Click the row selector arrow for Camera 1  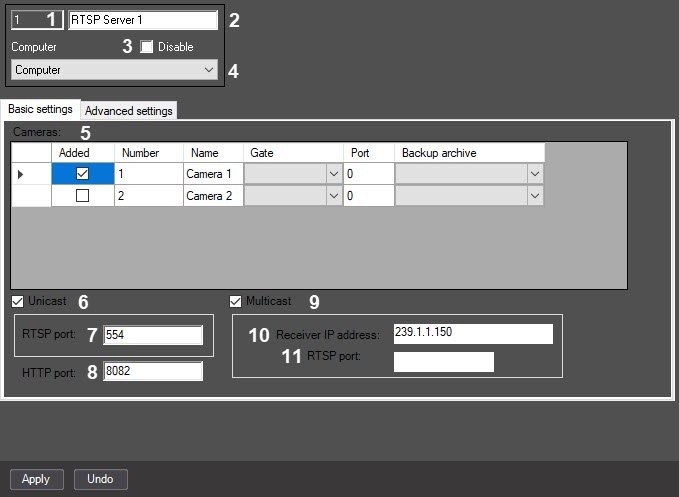tap(20, 174)
